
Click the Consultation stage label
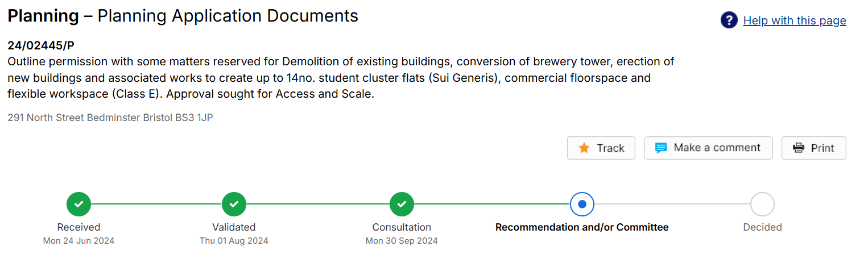coord(402,227)
